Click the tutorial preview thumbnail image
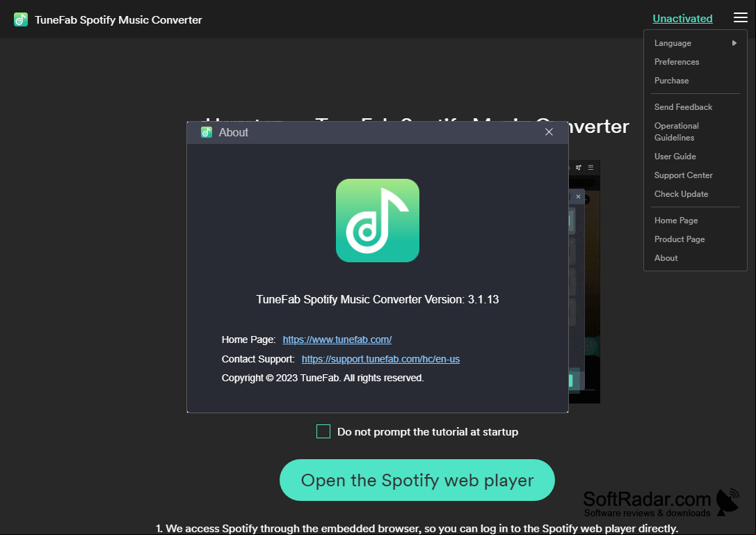The height and width of the screenshot is (535, 756). click(x=584, y=282)
